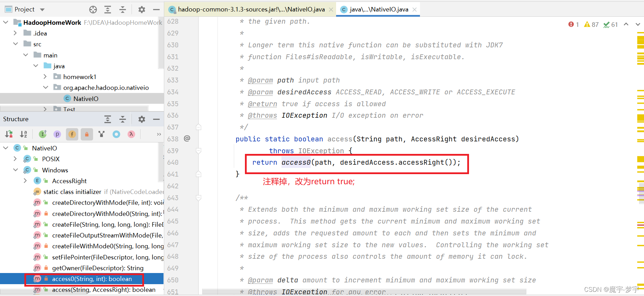The height and width of the screenshot is (296, 644).
Task: Fold Javadoc comment ending at line 637
Action: (199, 127)
